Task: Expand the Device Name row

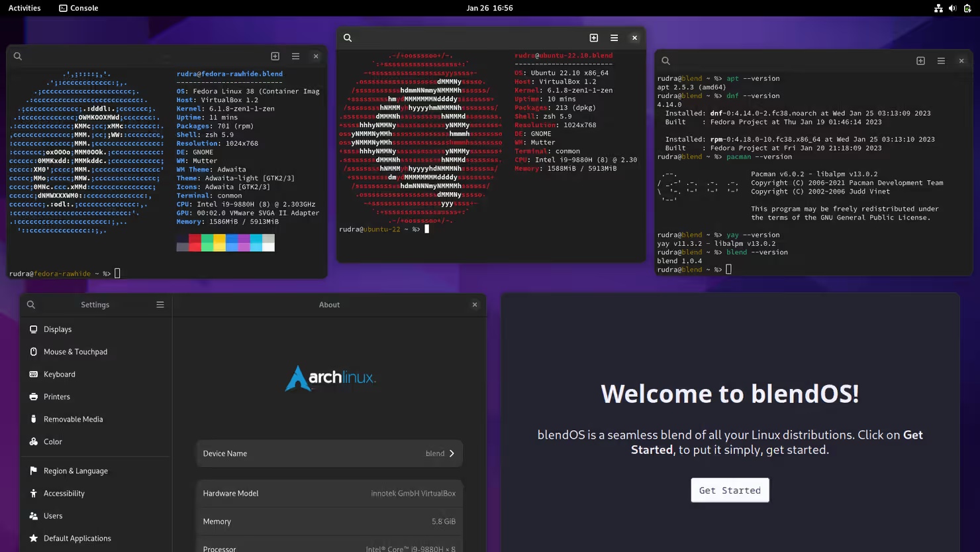Action: pyautogui.click(x=453, y=453)
